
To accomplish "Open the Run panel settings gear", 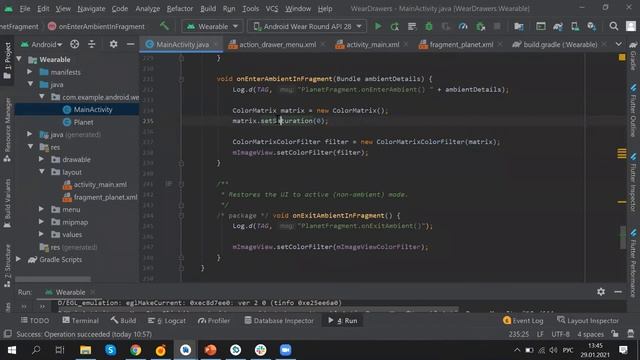I will [x=601, y=292].
